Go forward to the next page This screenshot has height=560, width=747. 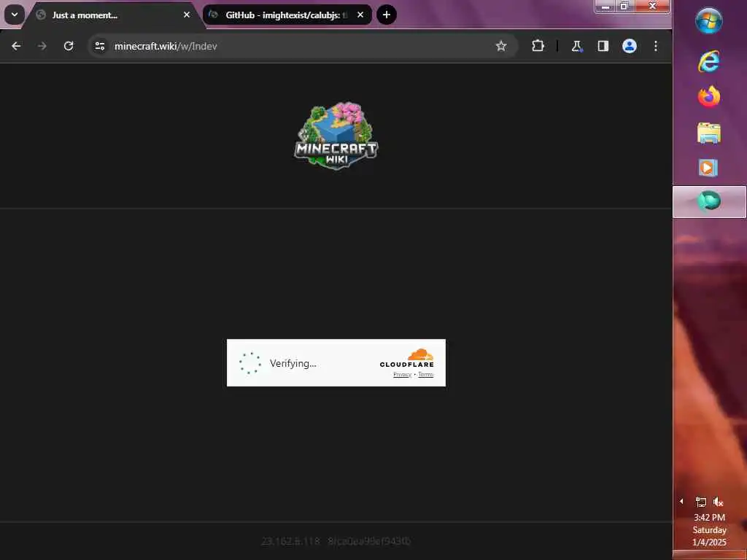[x=42, y=46]
